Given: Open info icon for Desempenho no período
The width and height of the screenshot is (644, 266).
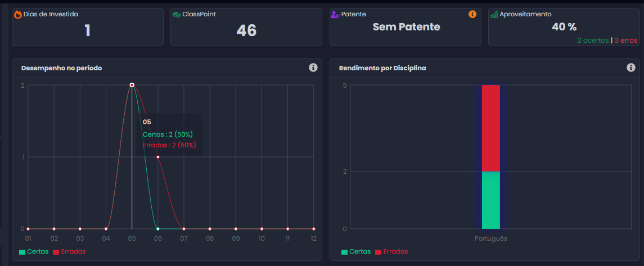Looking at the screenshot, I should [x=313, y=67].
